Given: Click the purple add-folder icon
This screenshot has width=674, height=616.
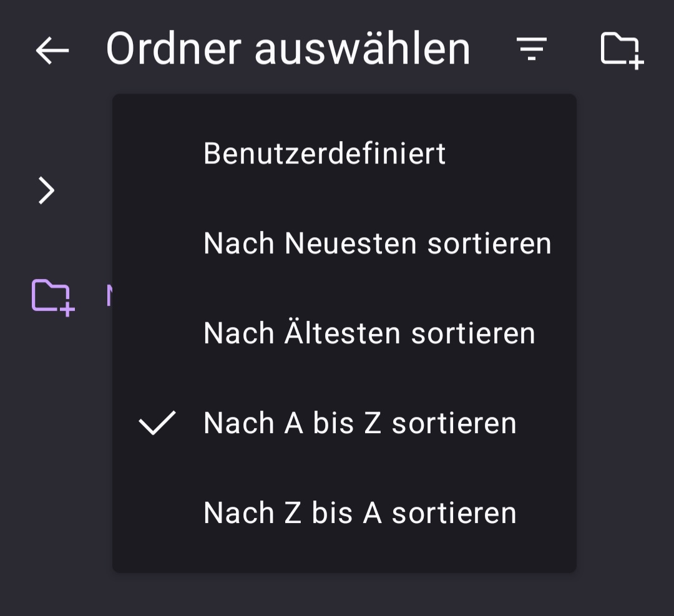Looking at the screenshot, I should 52,296.
